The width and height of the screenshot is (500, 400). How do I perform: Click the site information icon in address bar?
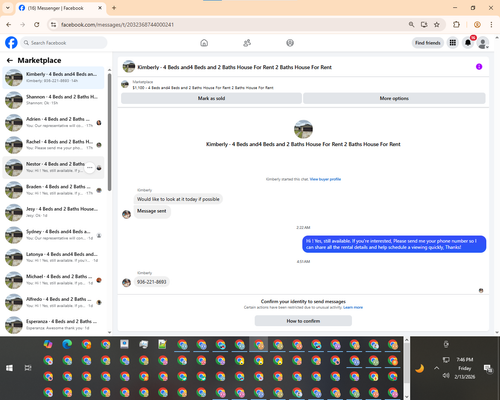point(53,25)
